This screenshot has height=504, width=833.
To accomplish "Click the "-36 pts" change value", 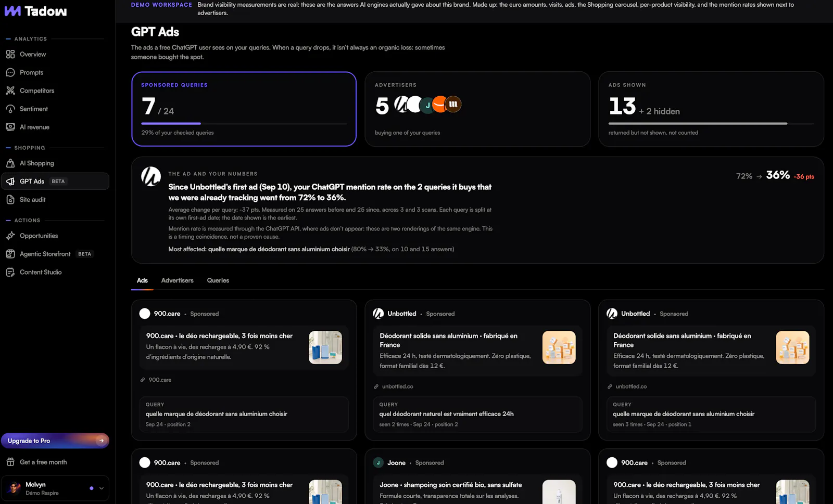I will (x=804, y=177).
